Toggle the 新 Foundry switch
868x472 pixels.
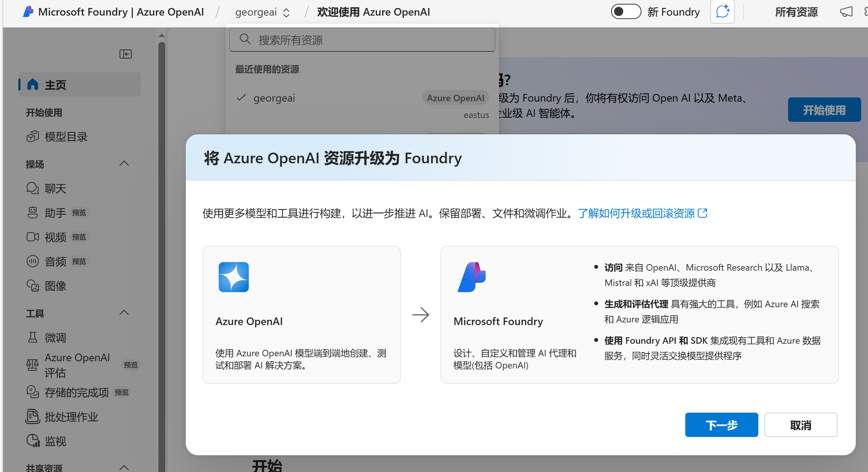(625, 12)
